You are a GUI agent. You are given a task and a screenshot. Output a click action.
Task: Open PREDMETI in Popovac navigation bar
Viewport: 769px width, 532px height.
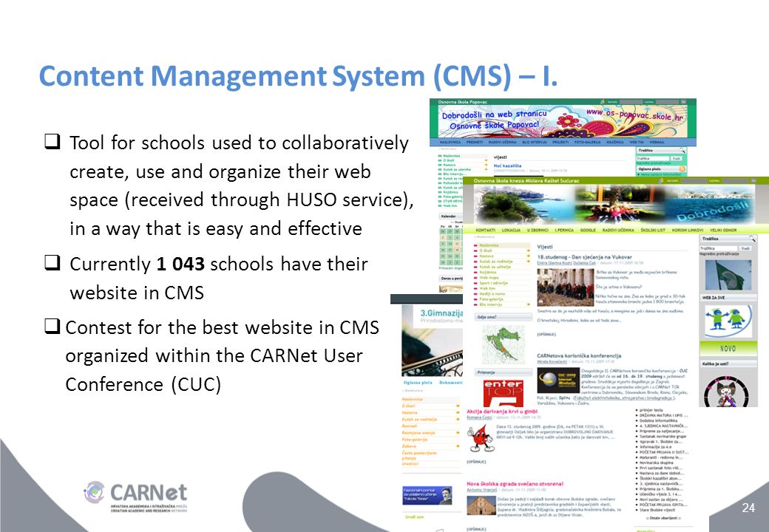click(x=475, y=142)
